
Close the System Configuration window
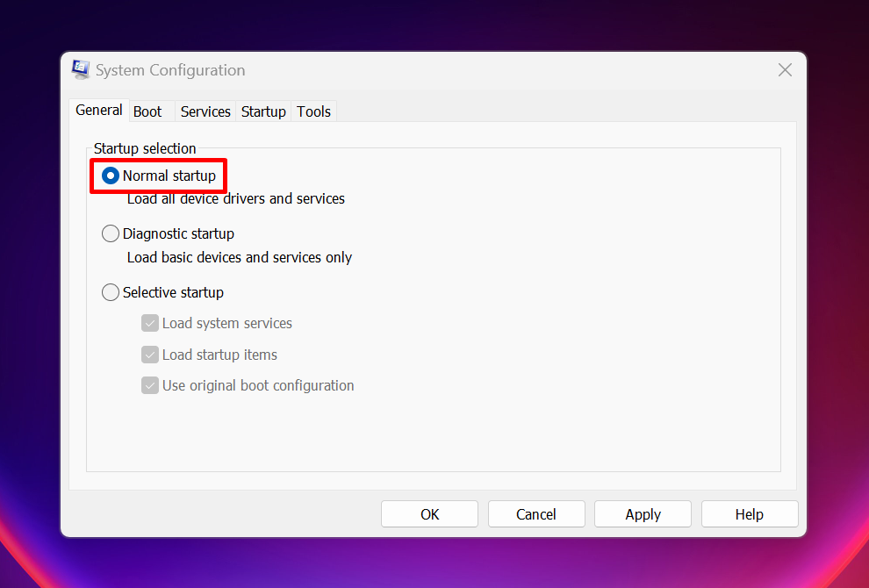coord(785,69)
